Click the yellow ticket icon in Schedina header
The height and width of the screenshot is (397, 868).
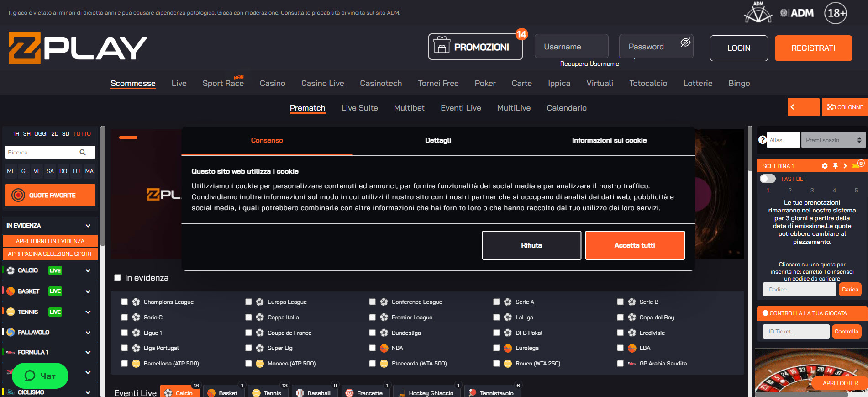click(856, 166)
